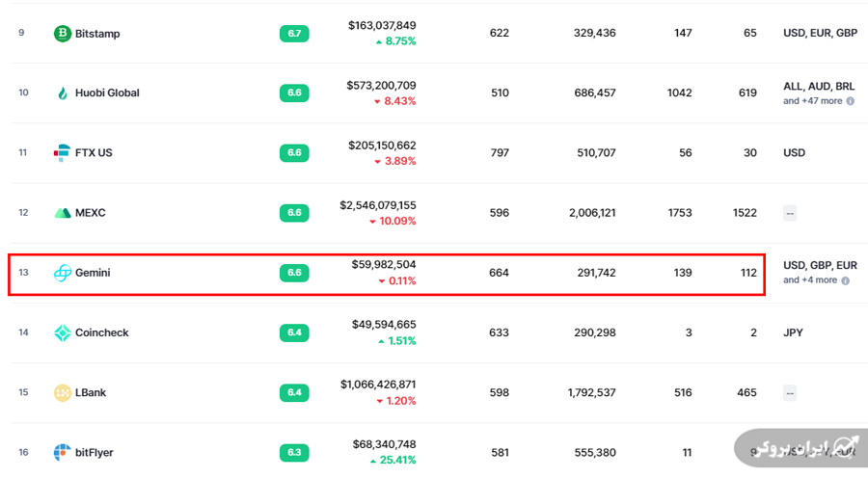Open the Huobi Global exchange link
Image resolution: width=868 pixels, height=478 pixels.
pyautogui.click(x=107, y=93)
